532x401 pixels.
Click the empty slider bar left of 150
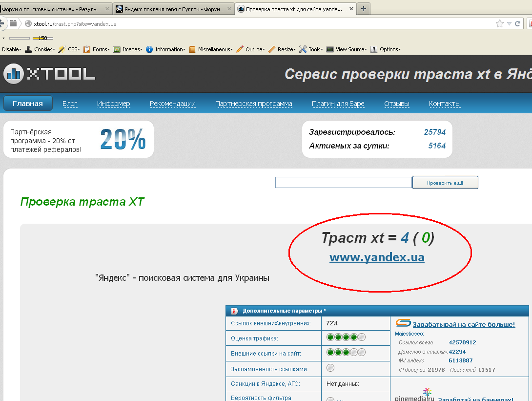(20, 38)
